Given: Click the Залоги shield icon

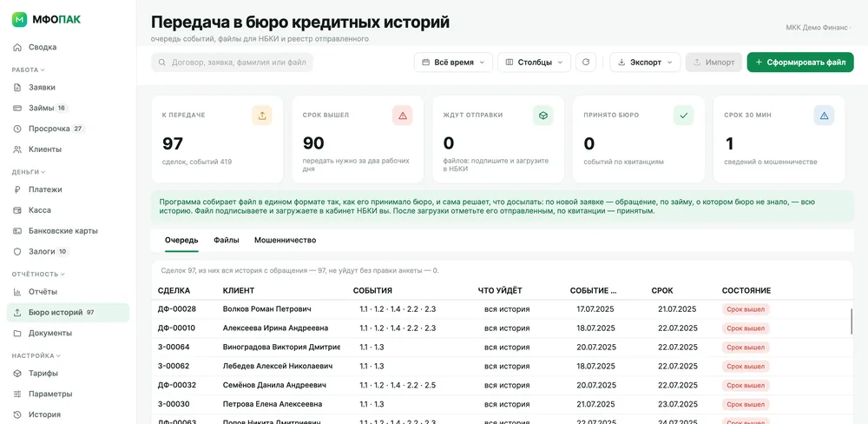Looking at the screenshot, I should click(x=17, y=252).
